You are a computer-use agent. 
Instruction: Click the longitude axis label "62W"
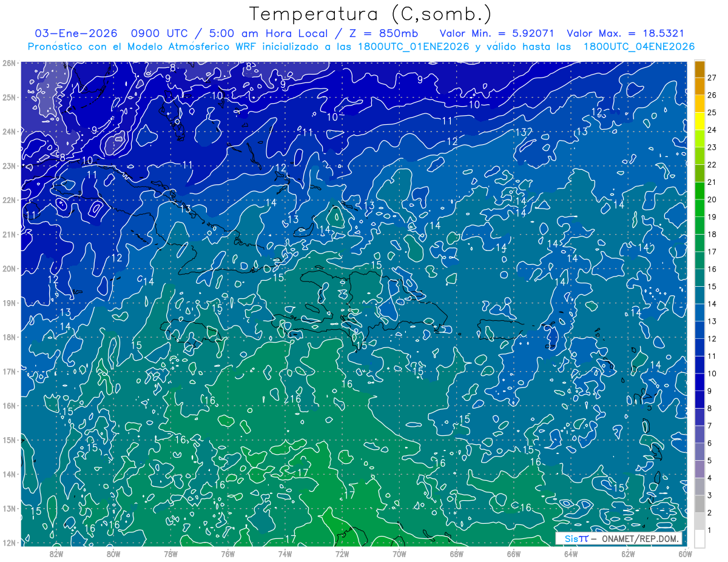[627, 554]
